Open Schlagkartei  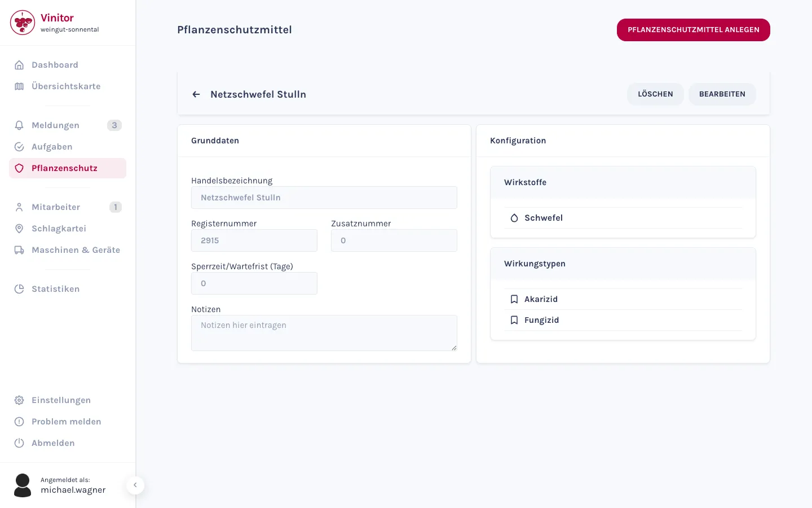tap(68, 229)
